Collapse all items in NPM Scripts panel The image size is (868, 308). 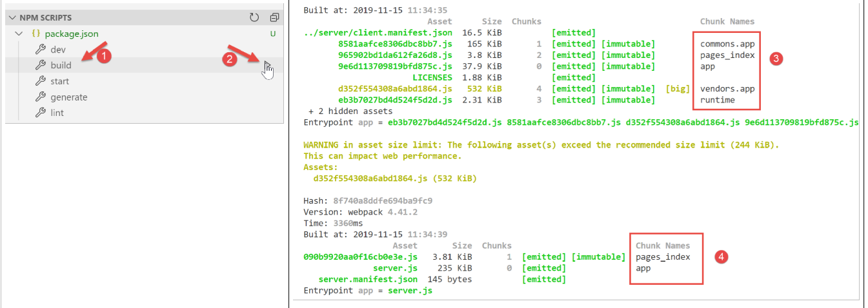(x=274, y=17)
